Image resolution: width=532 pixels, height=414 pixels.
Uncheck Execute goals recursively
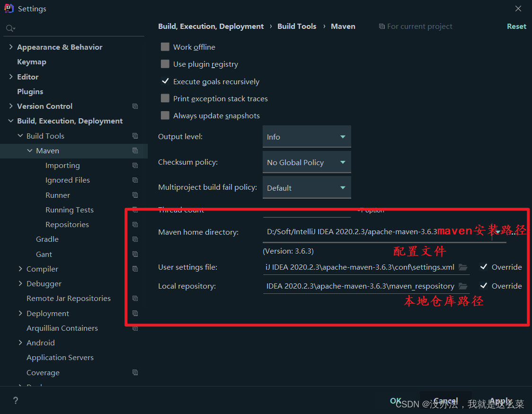click(x=165, y=81)
